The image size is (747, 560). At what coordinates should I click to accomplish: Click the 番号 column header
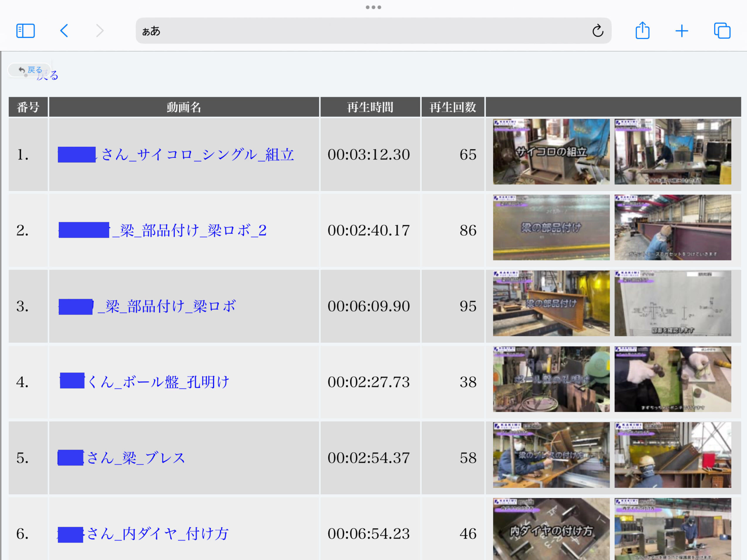click(x=28, y=107)
